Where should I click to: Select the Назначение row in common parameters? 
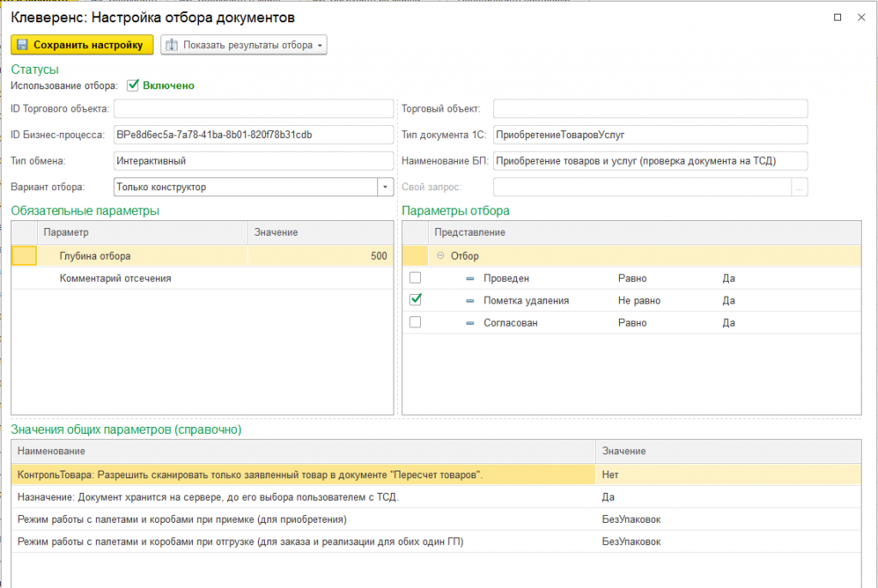pyautogui.click(x=436, y=497)
